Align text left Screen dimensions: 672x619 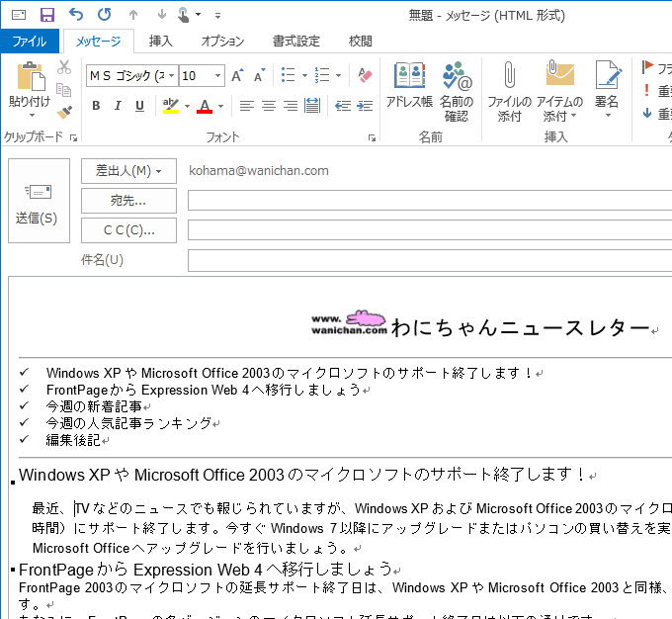click(x=247, y=106)
